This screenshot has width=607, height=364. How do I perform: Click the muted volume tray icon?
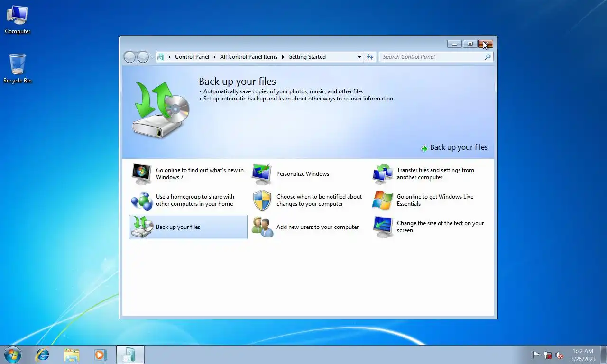pyautogui.click(x=560, y=355)
